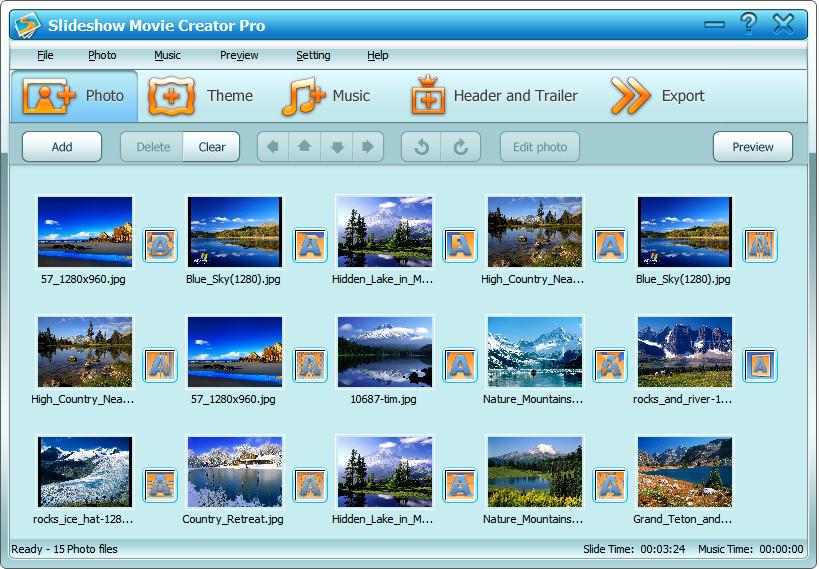
Task: Click transition icon after 57_1280x960.jpg in first row
Action: coord(160,245)
